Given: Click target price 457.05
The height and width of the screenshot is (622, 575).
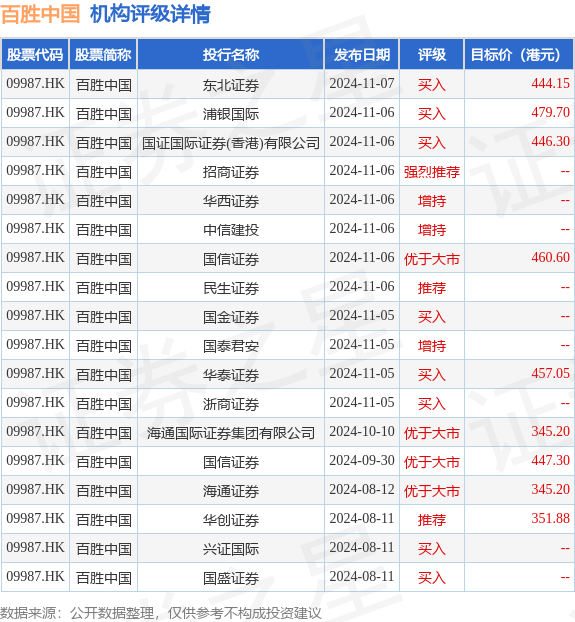Looking at the screenshot, I should (x=550, y=373).
